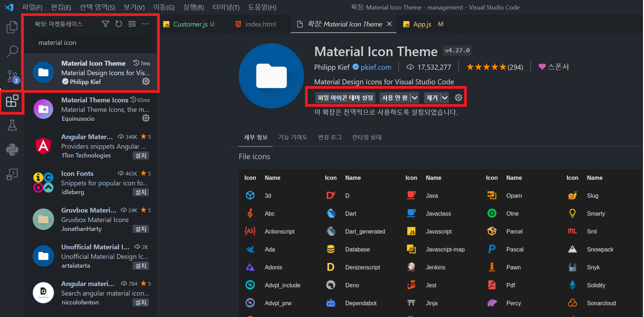Open manage gear for Material Icon Theme list item
The height and width of the screenshot is (317, 644).
(x=146, y=81)
